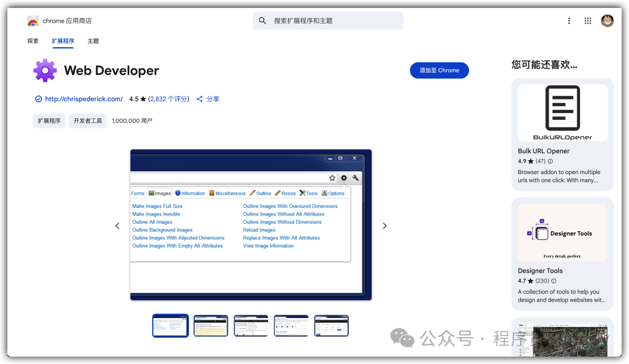The width and height of the screenshot is (629, 364).
Task: Open the chrispederick.com link
Action: [x=83, y=99]
